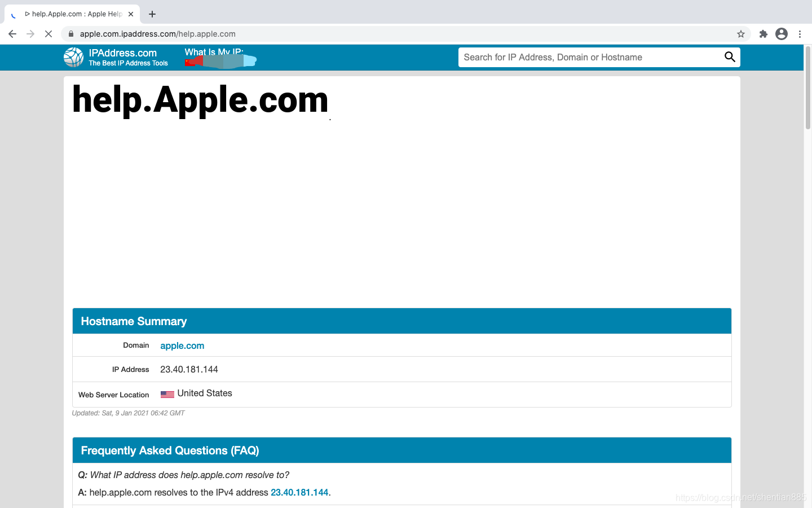Click the search magnifier icon

point(730,57)
